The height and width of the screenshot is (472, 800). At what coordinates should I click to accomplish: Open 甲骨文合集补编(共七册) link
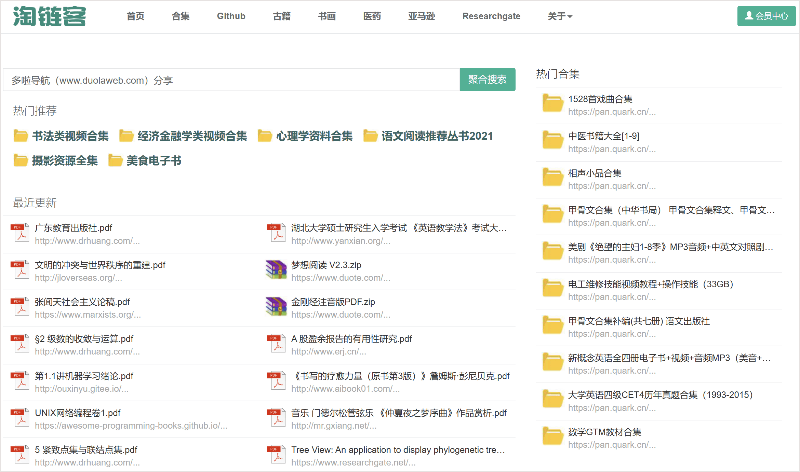(639, 321)
